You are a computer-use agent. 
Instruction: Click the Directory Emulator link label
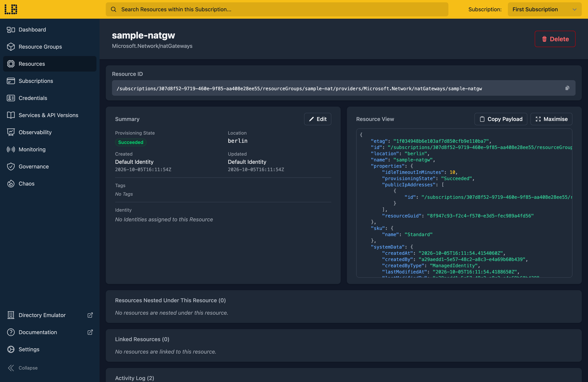tap(42, 315)
